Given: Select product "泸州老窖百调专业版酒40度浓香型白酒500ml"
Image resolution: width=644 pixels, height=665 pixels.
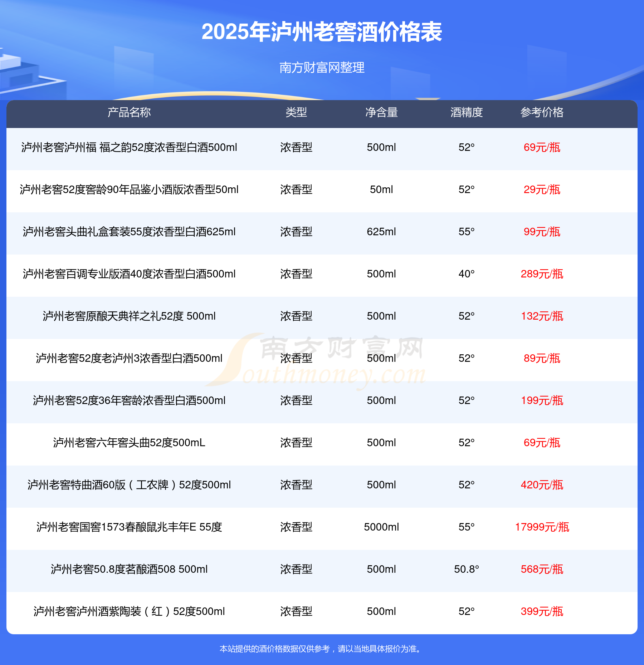Looking at the screenshot, I should coord(129,274).
